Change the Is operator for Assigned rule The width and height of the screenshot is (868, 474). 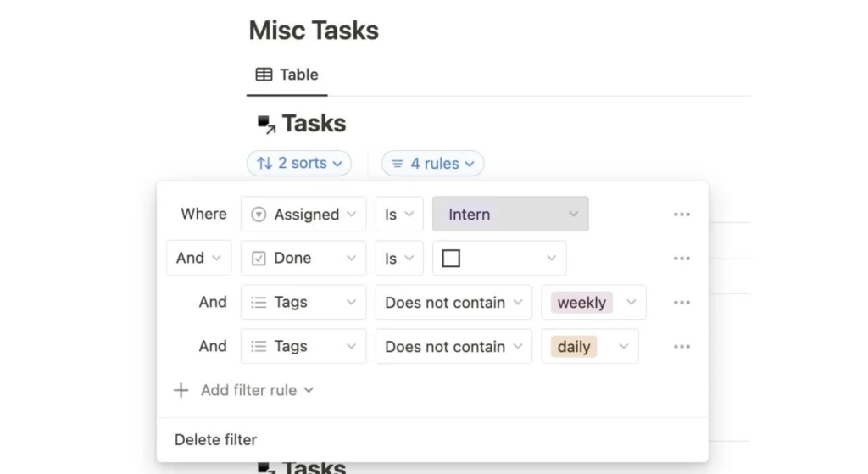click(400, 215)
